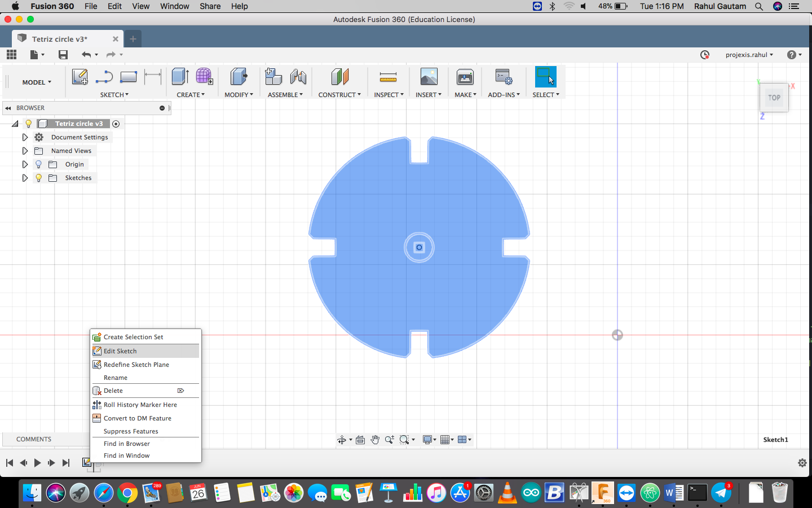This screenshot has height=508, width=812.
Task: Choose Suppress Features from context menu
Action: coord(145,431)
